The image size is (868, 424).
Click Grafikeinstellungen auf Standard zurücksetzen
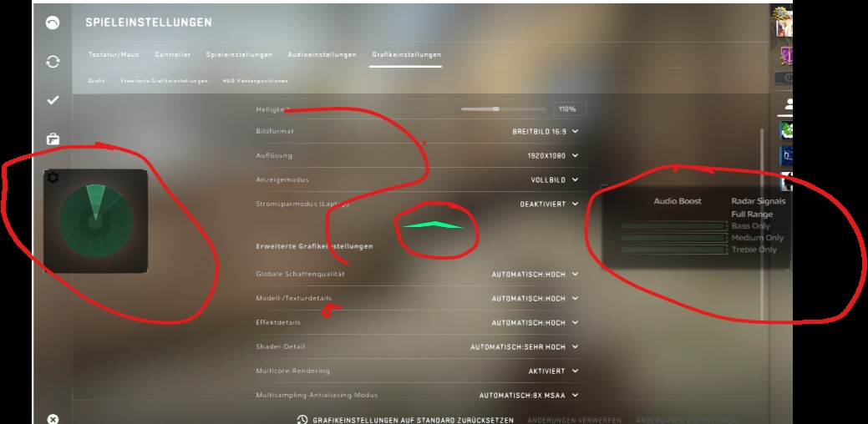pyautogui.click(x=413, y=420)
